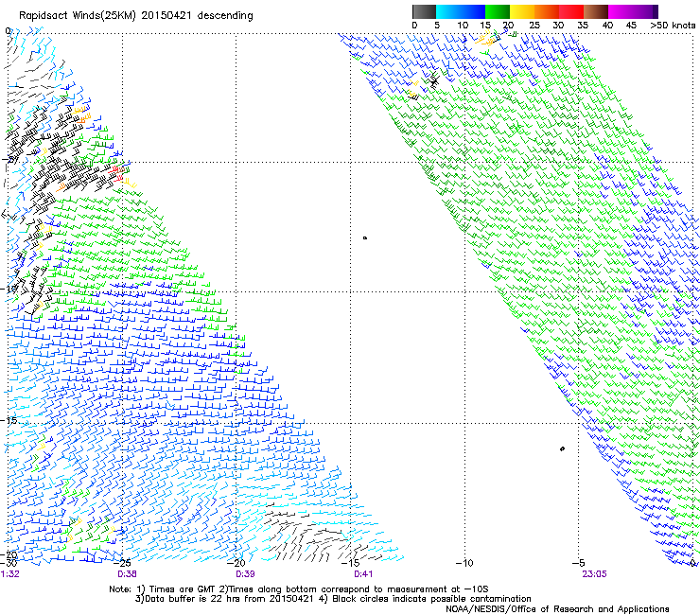Click the '-5' longitude axis label
700x615 pixels.
pos(579,563)
